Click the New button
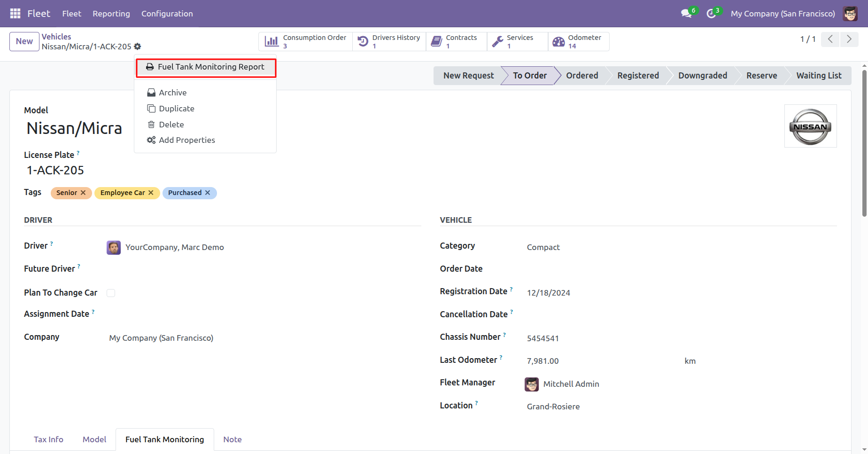The width and height of the screenshot is (868, 454). point(24,41)
